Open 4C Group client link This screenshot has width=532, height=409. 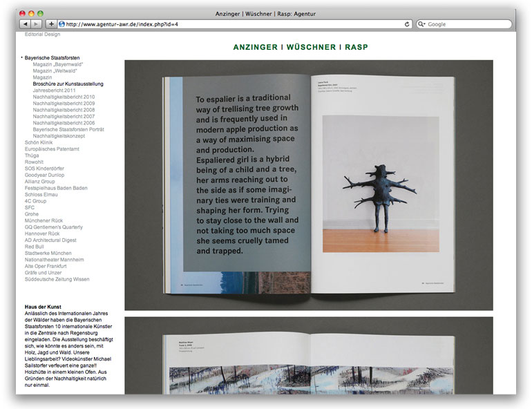[x=35, y=201]
